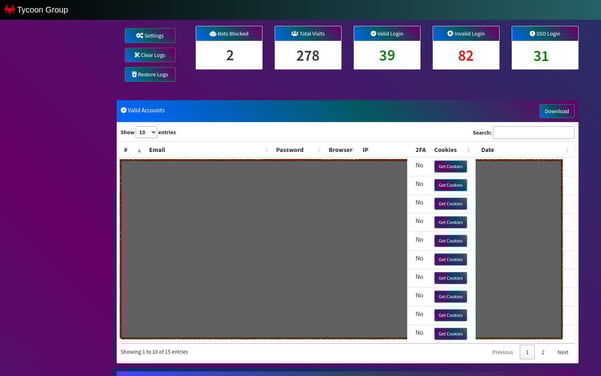This screenshot has height=376, width=601.
Task: Click the Restore Logs button
Action: 150,74
